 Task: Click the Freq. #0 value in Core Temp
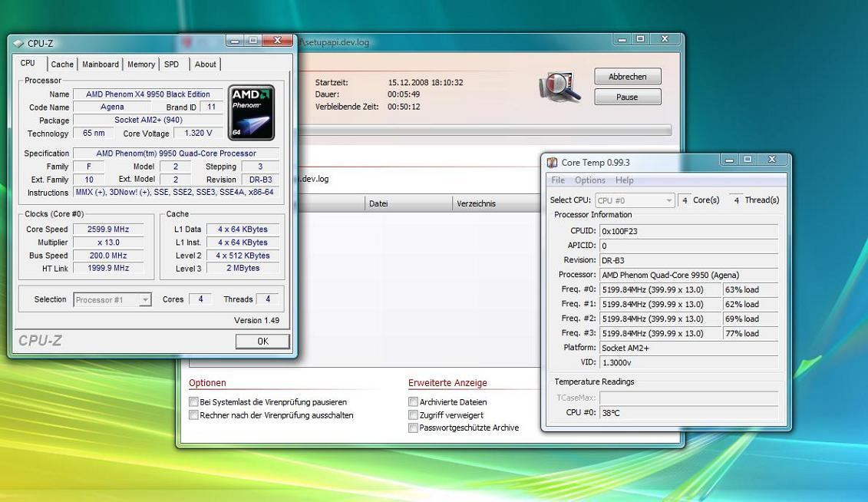click(x=661, y=289)
